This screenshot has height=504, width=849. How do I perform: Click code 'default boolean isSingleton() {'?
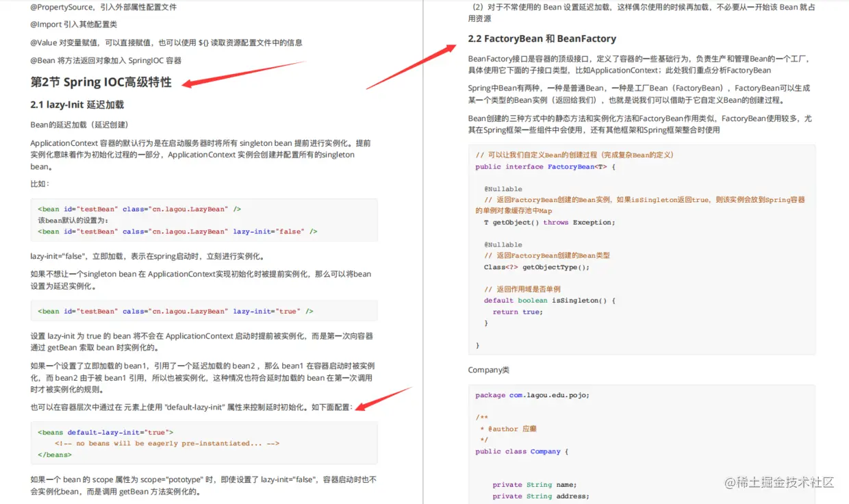[x=549, y=301]
